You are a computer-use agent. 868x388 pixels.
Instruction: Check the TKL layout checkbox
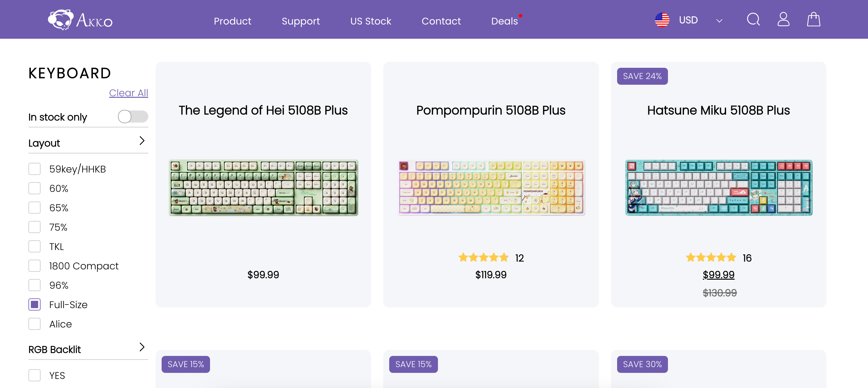click(x=35, y=247)
